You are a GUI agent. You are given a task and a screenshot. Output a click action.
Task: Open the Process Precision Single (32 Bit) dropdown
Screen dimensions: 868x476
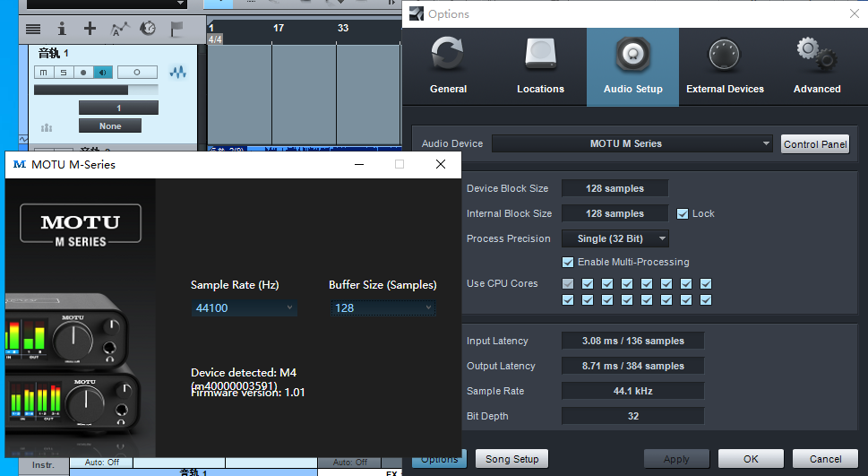615,238
